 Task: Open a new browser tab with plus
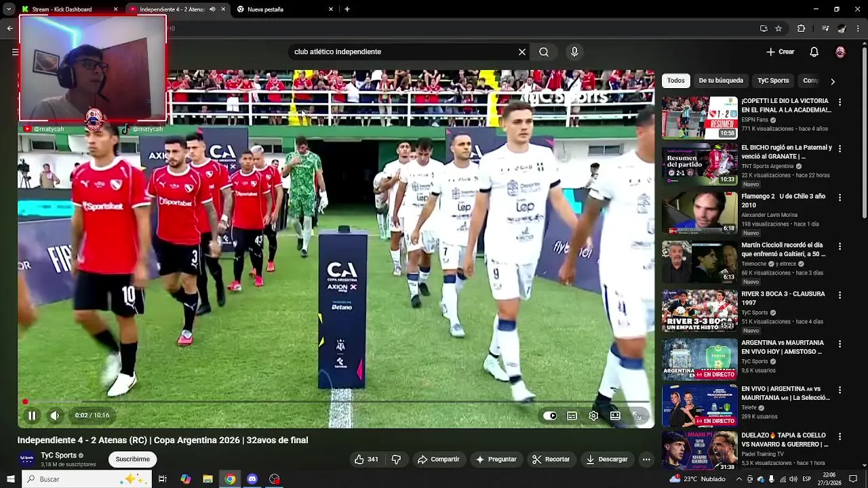click(347, 9)
